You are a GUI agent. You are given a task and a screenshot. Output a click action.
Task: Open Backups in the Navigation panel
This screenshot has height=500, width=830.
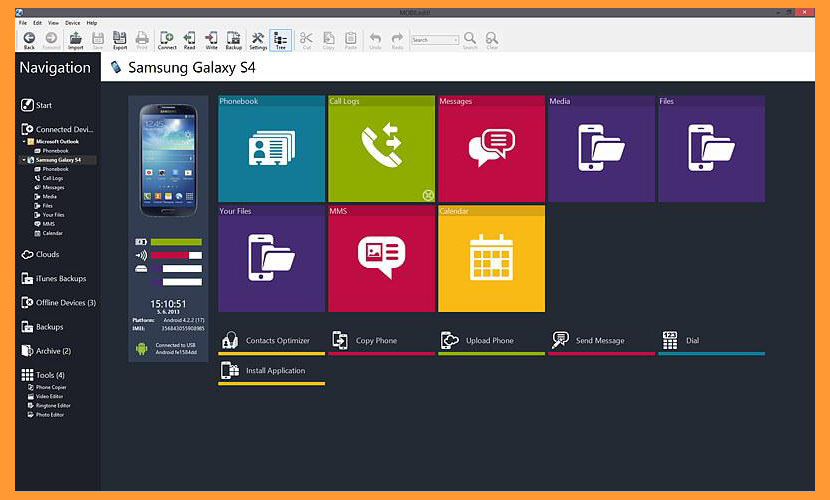(x=42, y=327)
